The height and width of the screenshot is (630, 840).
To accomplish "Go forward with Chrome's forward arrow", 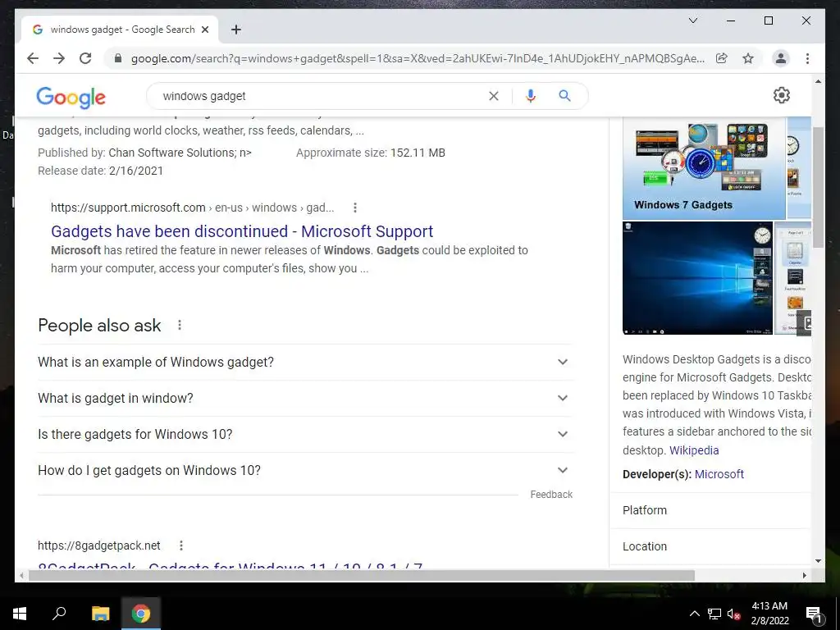I will pos(59,58).
